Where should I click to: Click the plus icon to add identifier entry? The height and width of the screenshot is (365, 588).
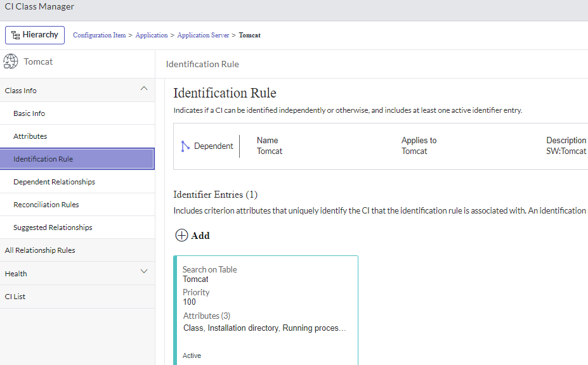(x=181, y=235)
